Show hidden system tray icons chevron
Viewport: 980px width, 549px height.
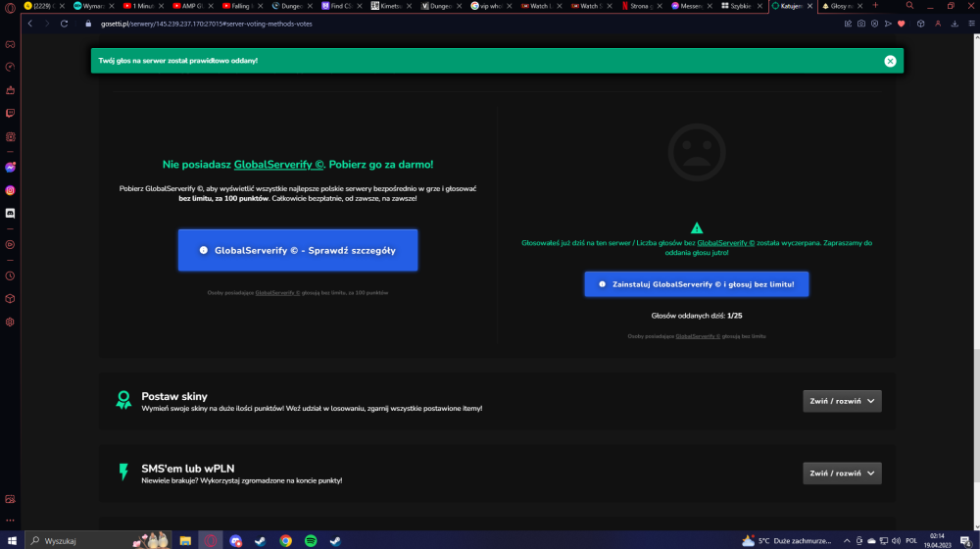tap(847, 541)
